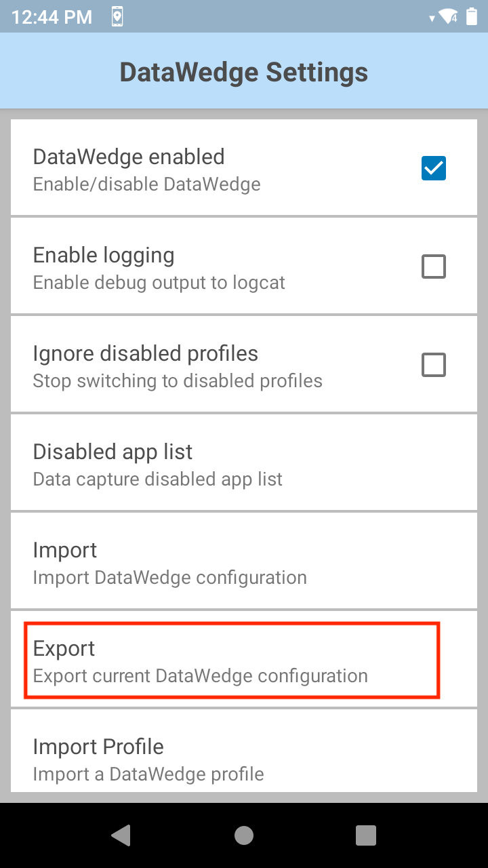Tap the Android back navigation triangle
488x868 pixels.
(121, 835)
